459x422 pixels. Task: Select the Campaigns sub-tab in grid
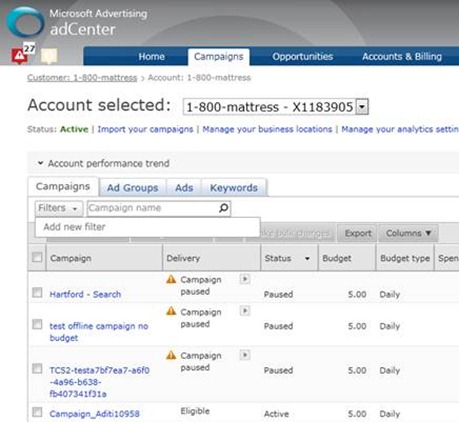coord(63,186)
